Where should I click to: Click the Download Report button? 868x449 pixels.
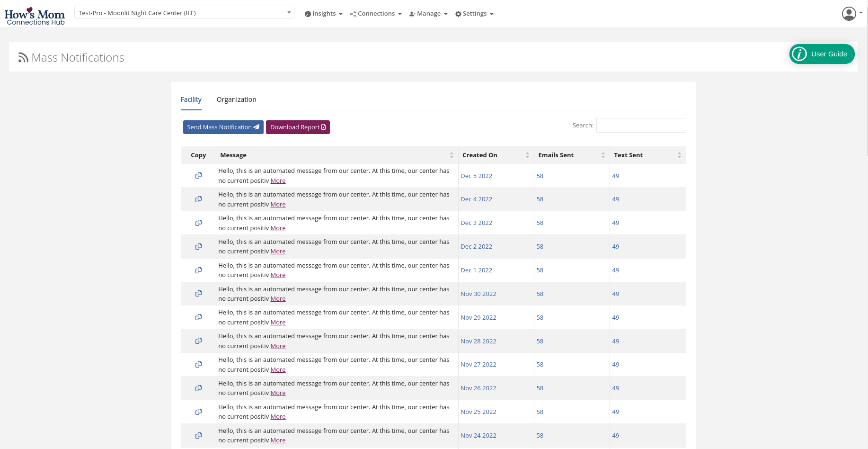point(298,127)
